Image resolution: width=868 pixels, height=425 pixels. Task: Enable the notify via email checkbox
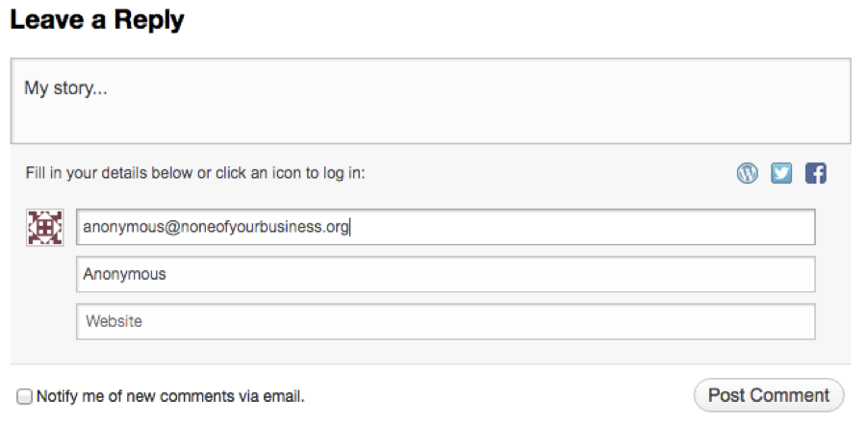25,396
